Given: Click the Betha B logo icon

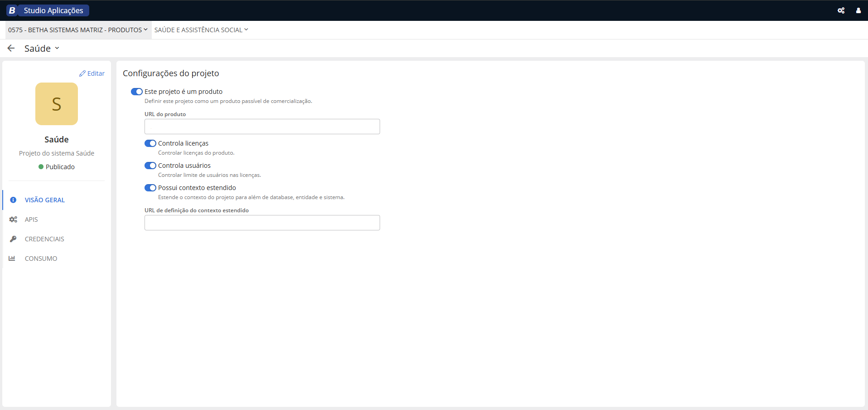Looking at the screenshot, I should (x=12, y=10).
